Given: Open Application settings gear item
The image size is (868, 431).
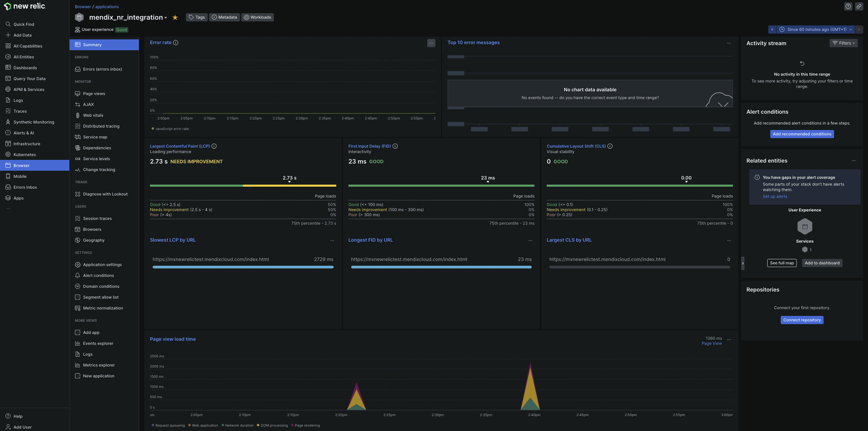Looking at the screenshot, I should pos(102,265).
